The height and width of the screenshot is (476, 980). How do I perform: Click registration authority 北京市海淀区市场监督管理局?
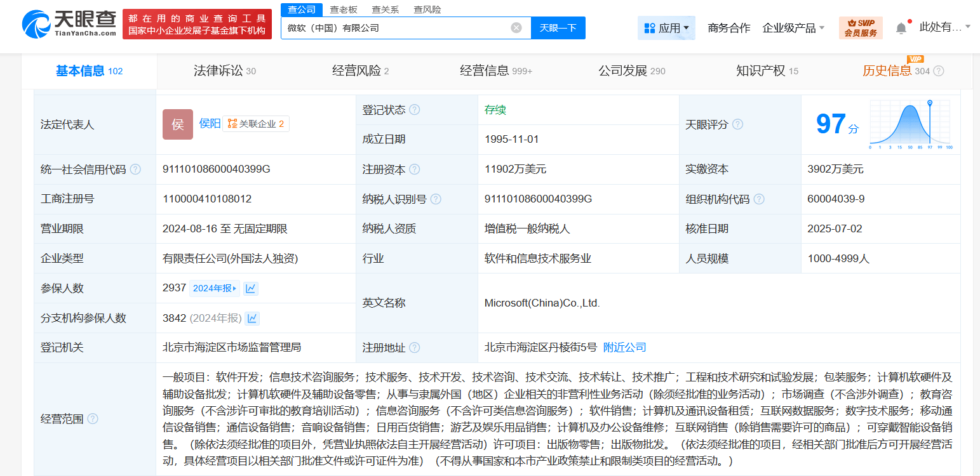point(232,347)
